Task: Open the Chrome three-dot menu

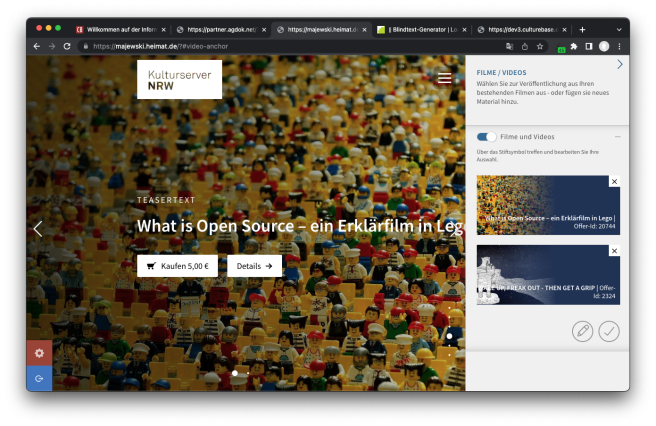Action: [619, 46]
